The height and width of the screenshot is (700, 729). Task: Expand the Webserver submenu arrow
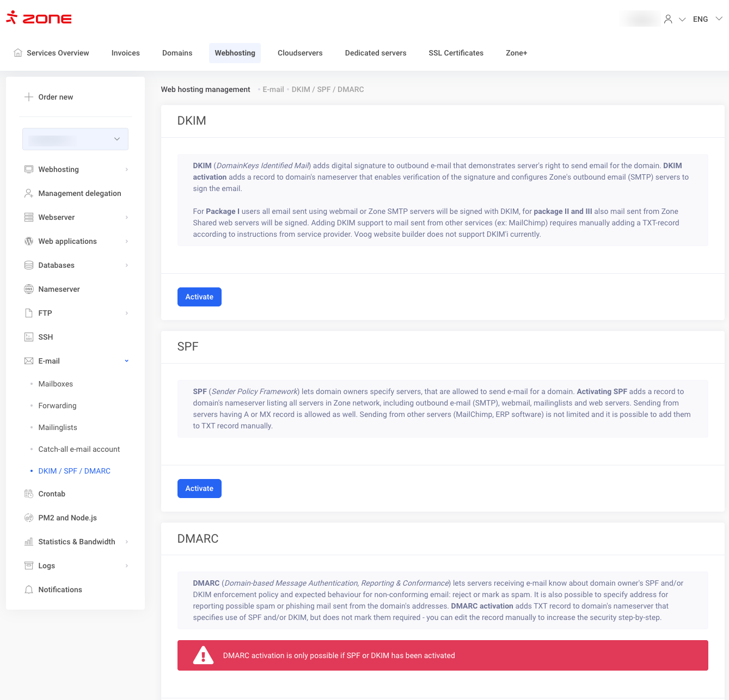127,217
